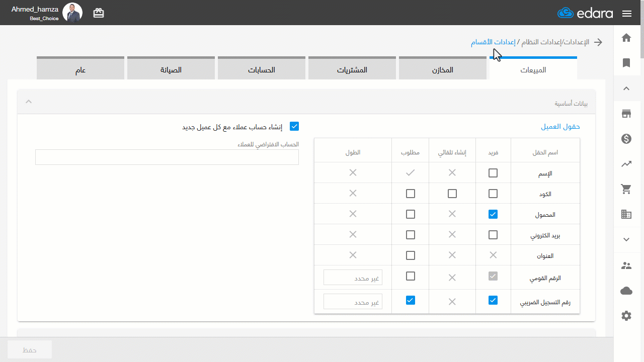Click the حفظ save button
This screenshot has width=644, height=362.
(30, 349)
